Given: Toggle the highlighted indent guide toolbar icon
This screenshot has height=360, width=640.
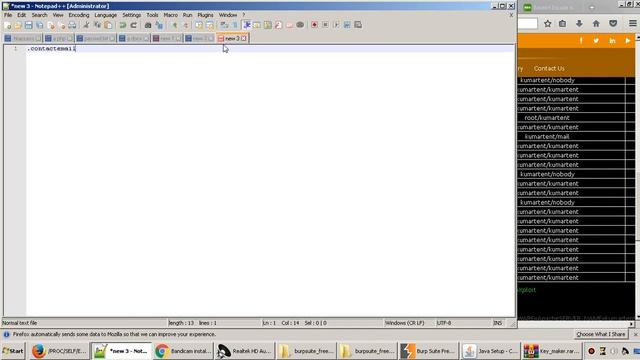Looking at the screenshot, I should tap(247, 25).
